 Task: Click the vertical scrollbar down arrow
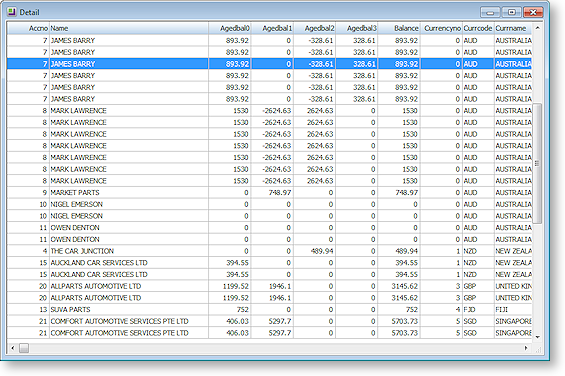pyautogui.click(x=537, y=337)
